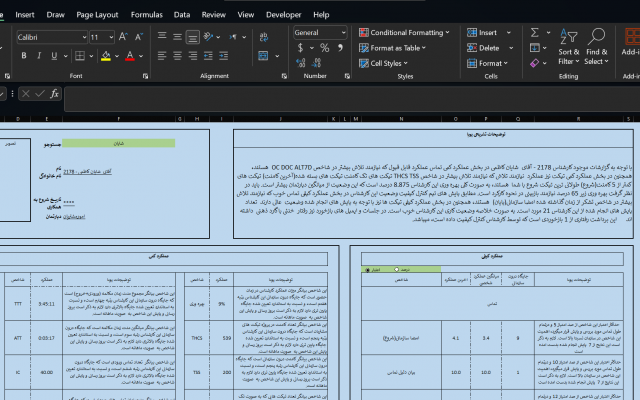The height and width of the screenshot is (400, 640).
Task: Click Increase Decimal icon
Action: [x=301, y=62]
